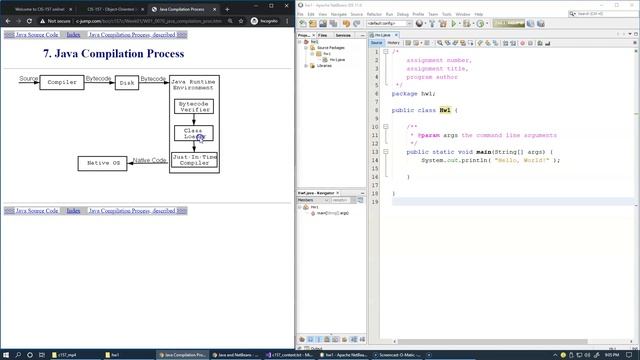Switch to CIS-157 Object-Oriented Chrome tab
The image size is (640, 360).
point(111,9)
